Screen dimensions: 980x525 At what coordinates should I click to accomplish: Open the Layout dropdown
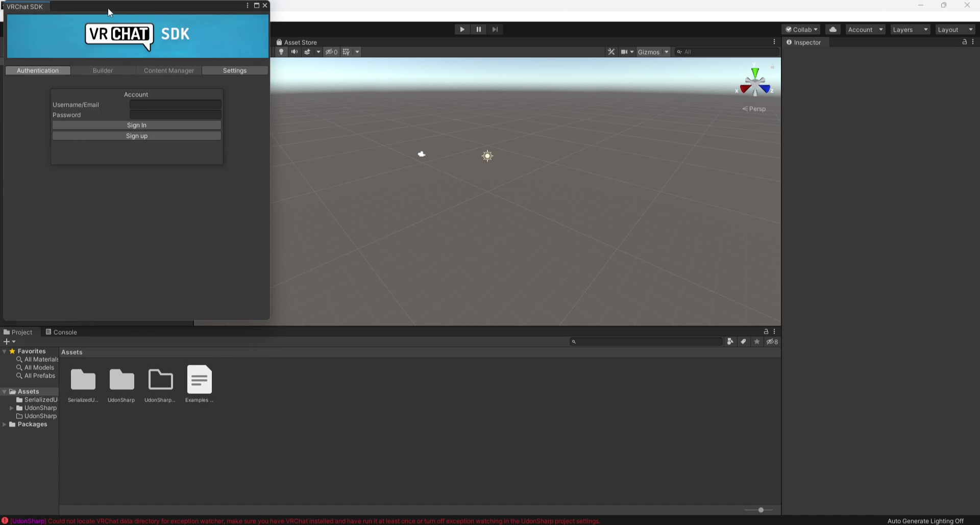tap(955, 30)
